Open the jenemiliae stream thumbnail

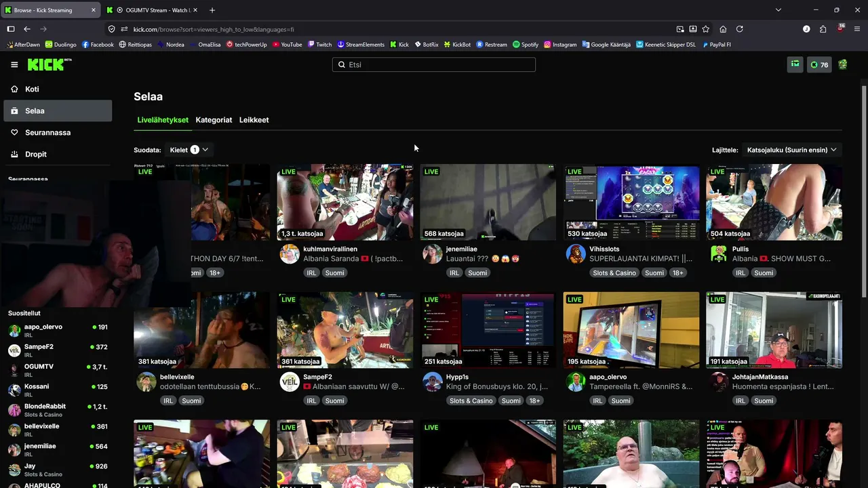coord(488,202)
